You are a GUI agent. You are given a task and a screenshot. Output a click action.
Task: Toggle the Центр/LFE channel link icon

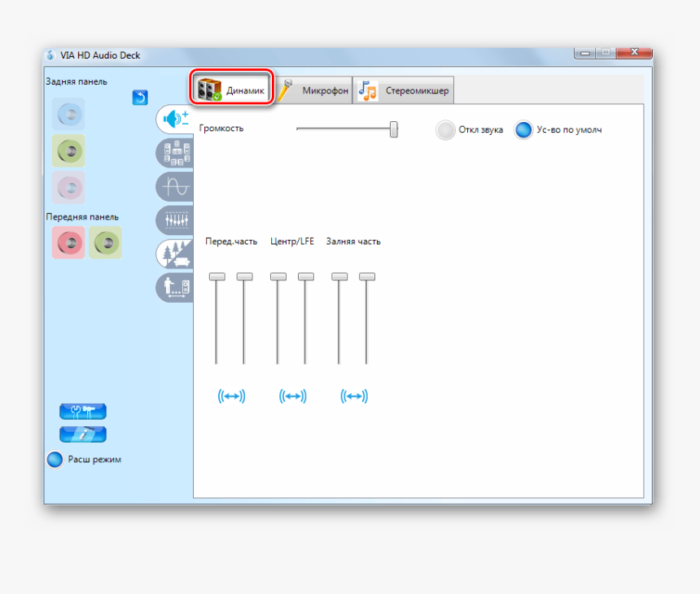coord(292,396)
